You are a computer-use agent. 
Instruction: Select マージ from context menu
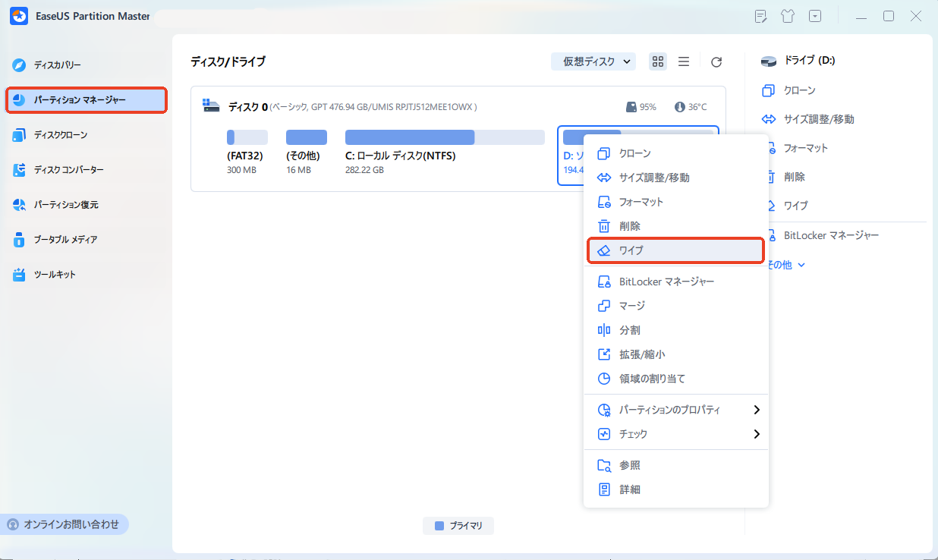[631, 306]
